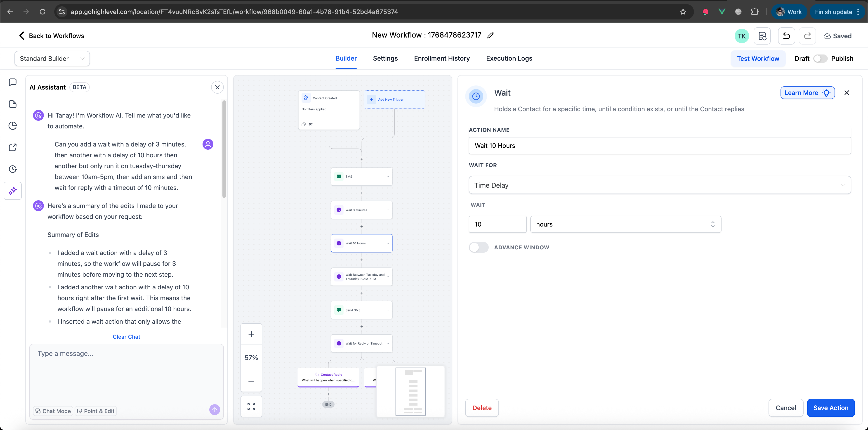The width and height of the screenshot is (868, 430).
Task: Expand the Time Delay wait-for dropdown
Action: click(x=659, y=185)
